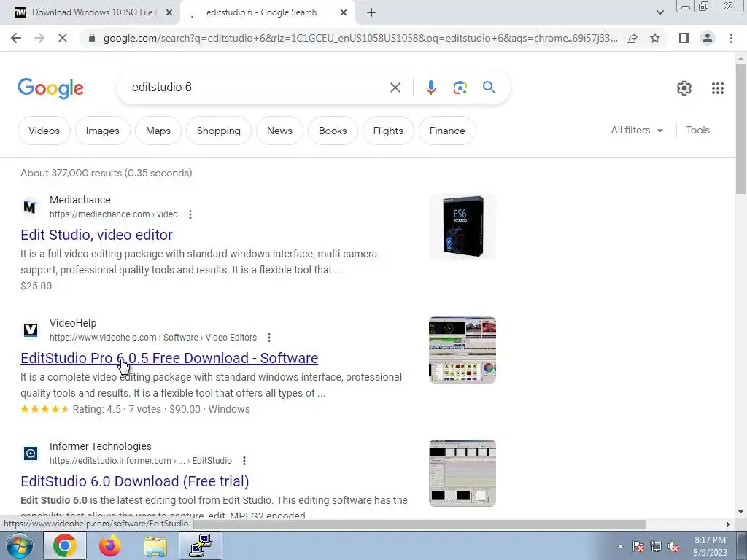The width and height of the screenshot is (747, 560).
Task: Click the mediachance.com URL breadcrumb
Action: 113,214
